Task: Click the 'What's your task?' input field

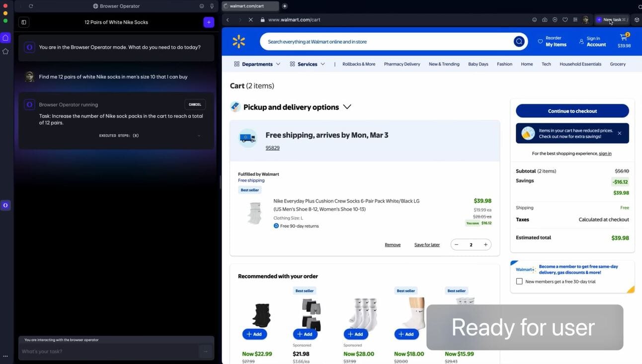Action: (109, 352)
